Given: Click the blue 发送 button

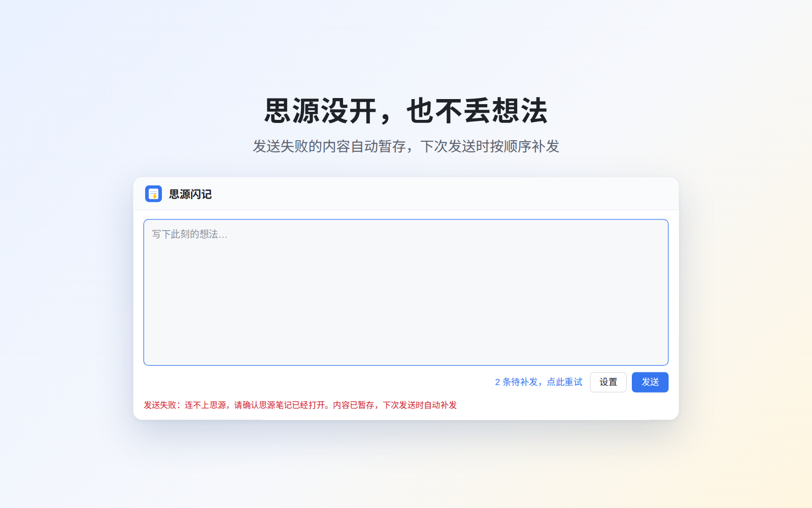Looking at the screenshot, I should tap(650, 382).
